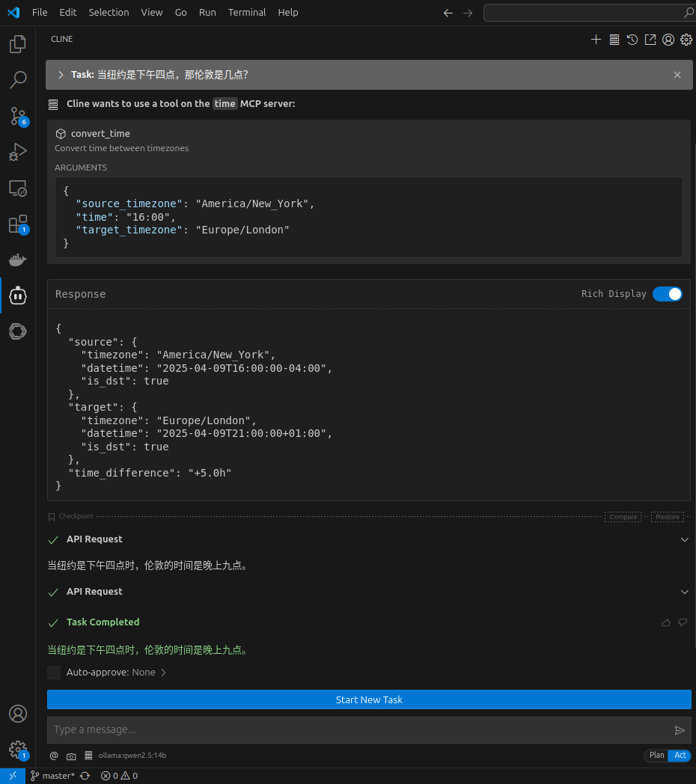Click the new task plus icon
This screenshot has width=696, height=784.
(596, 40)
